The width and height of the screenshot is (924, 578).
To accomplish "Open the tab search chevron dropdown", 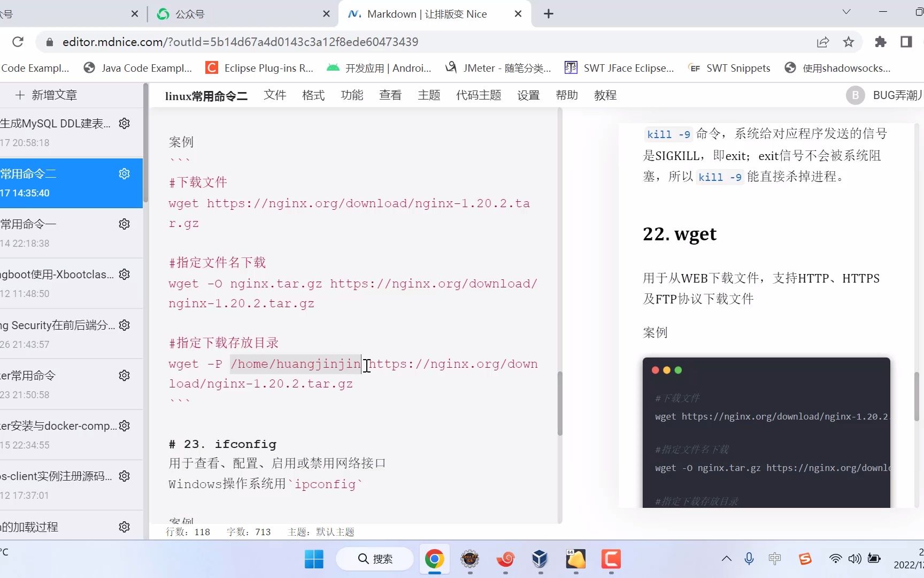I will [x=845, y=11].
